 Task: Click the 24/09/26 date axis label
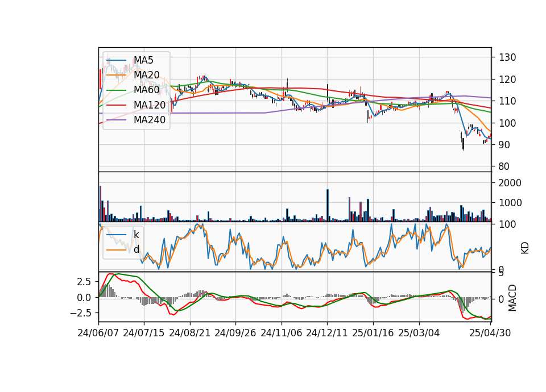235,333
